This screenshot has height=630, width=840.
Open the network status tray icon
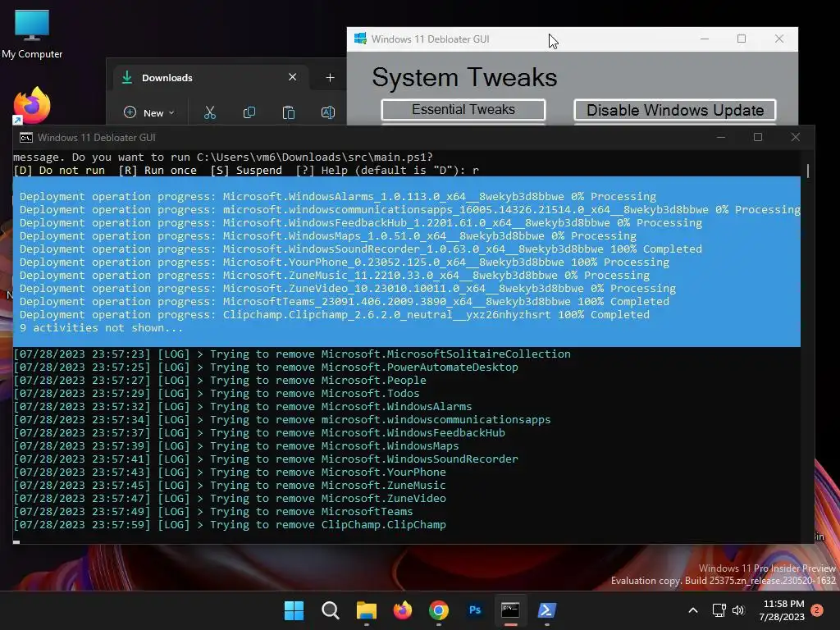click(x=719, y=610)
